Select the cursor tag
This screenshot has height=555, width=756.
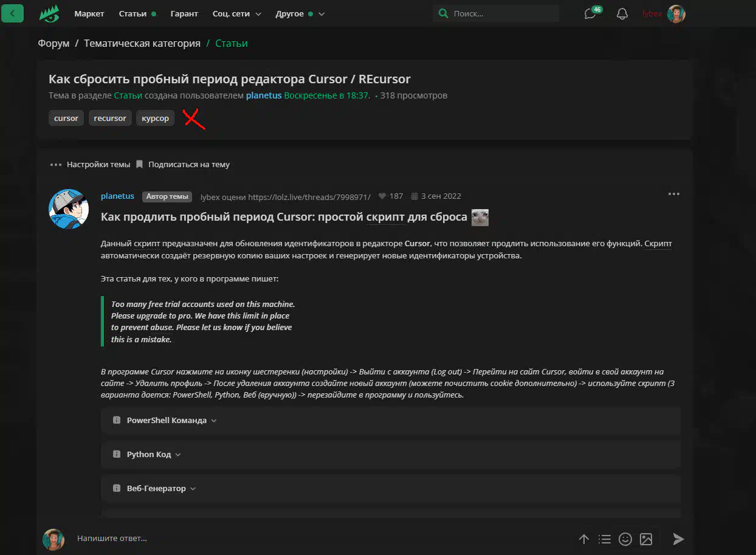(66, 118)
